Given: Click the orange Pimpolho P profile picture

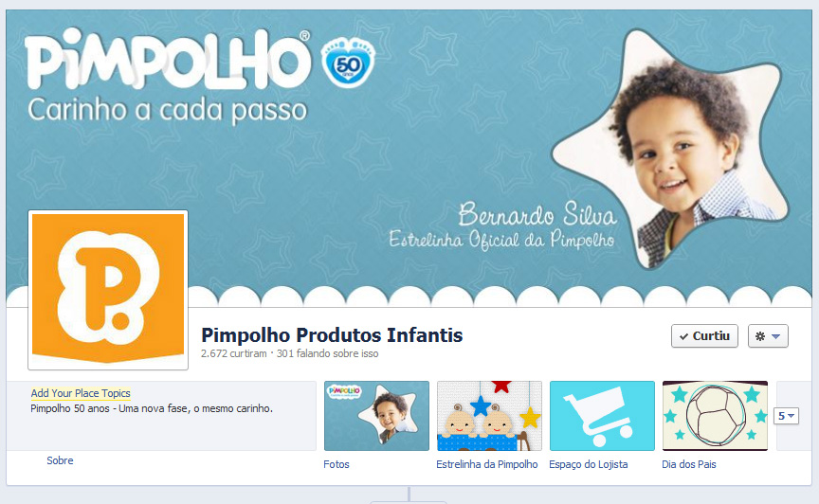Looking at the screenshot, I should [108, 290].
